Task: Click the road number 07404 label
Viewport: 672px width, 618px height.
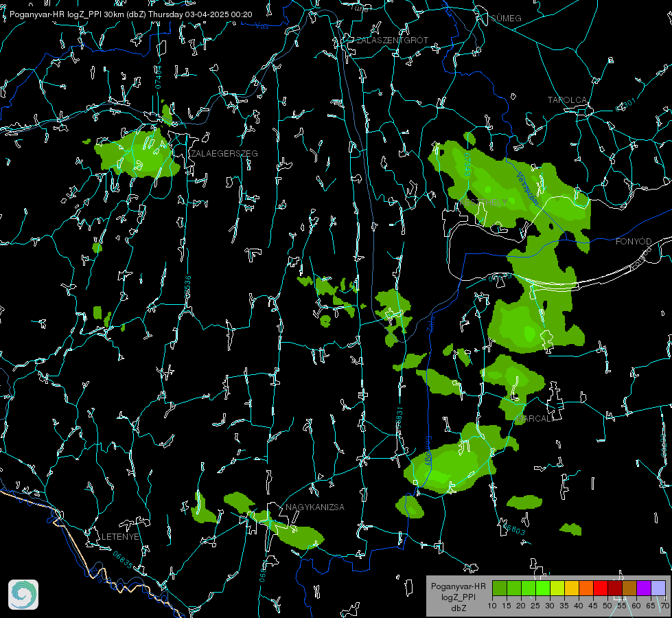Action: [158, 78]
